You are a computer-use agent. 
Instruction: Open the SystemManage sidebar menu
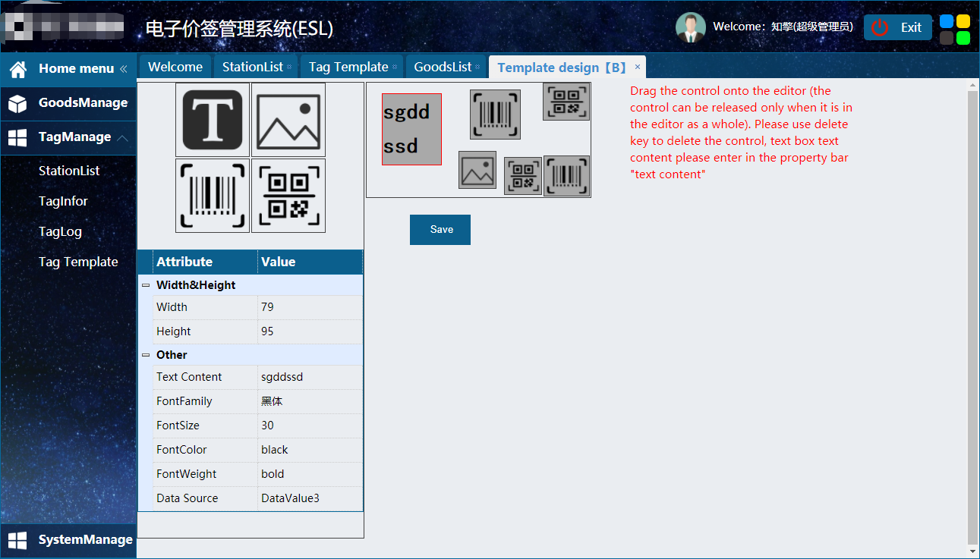pos(68,540)
